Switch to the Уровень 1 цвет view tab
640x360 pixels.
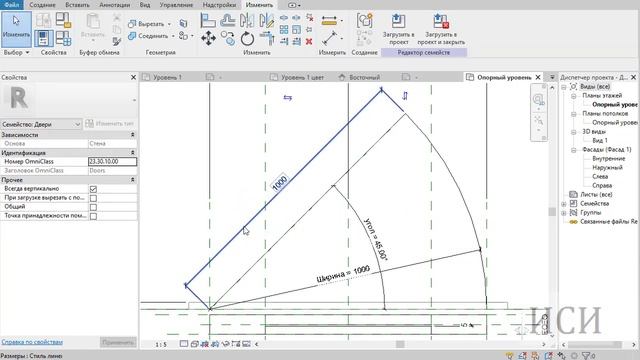pos(302,77)
